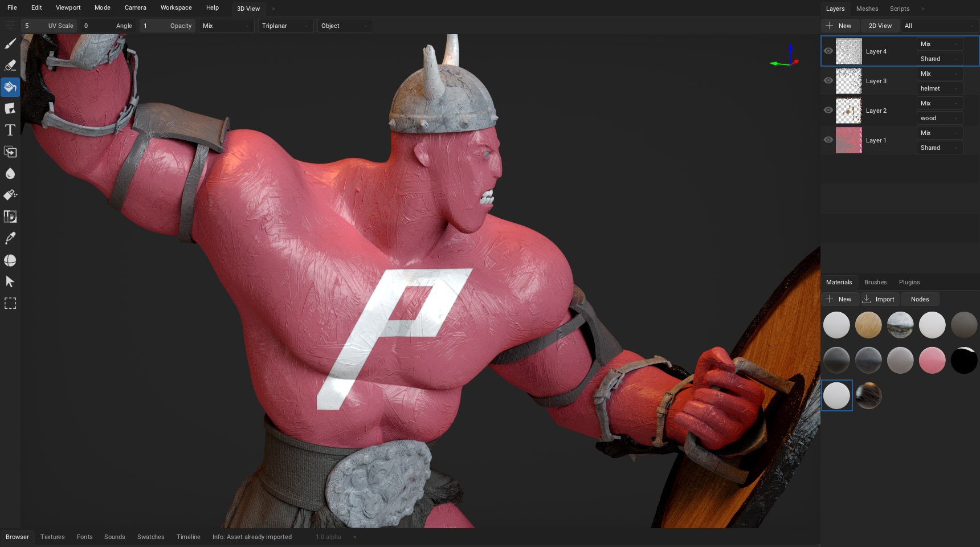Select the pink skin material sphere
Screen dimensions: 980x547
932,360
